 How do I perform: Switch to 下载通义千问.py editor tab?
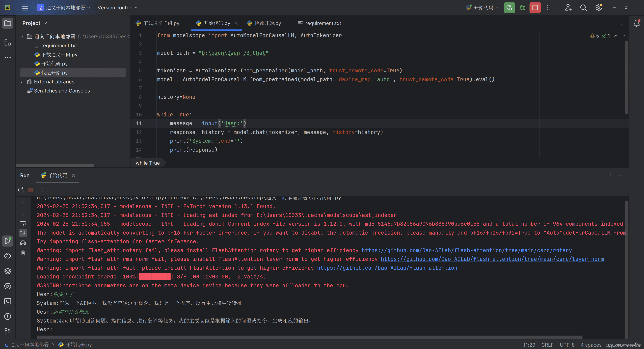(157, 23)
